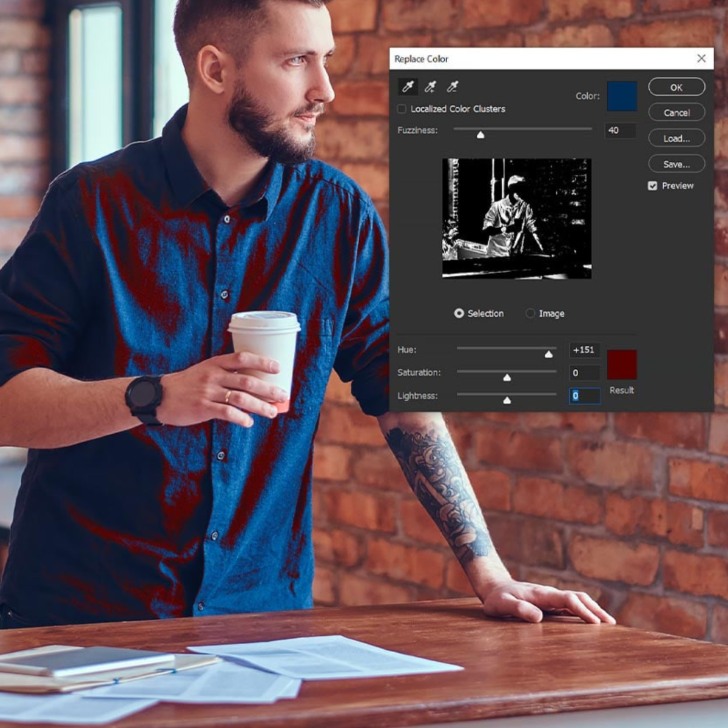Click the Cancel button
Image resolution: width=728 pixels, height=728 pixels.
[676, 113]
